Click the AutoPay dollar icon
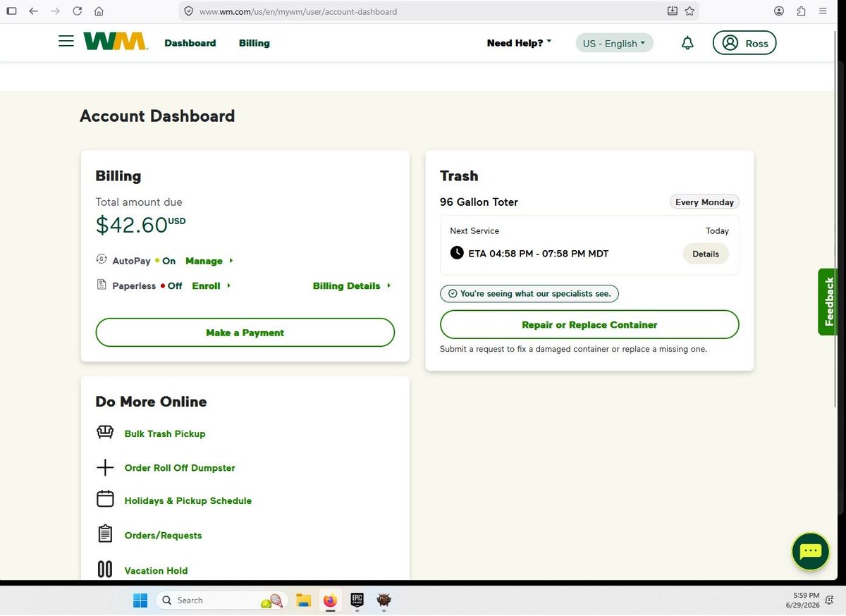Image resolution: width=846 pixels, height=616 pixels. (x=101, y=259)
